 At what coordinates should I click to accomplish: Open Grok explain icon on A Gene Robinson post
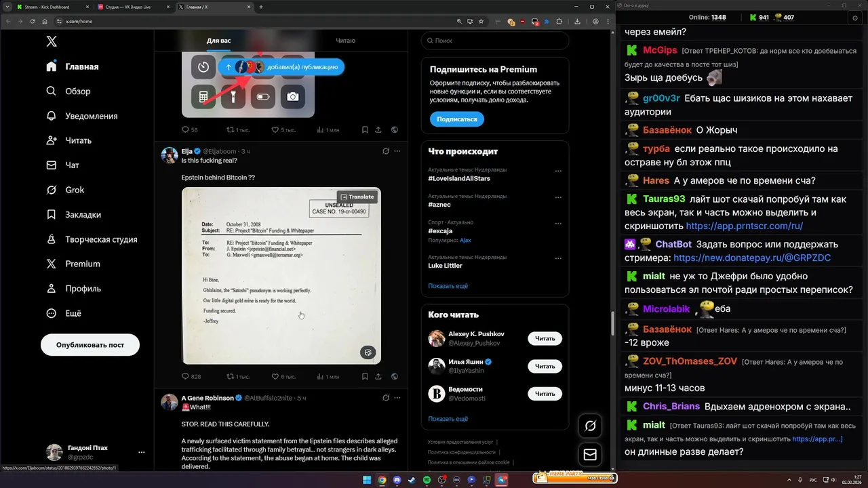coord(386,398)
